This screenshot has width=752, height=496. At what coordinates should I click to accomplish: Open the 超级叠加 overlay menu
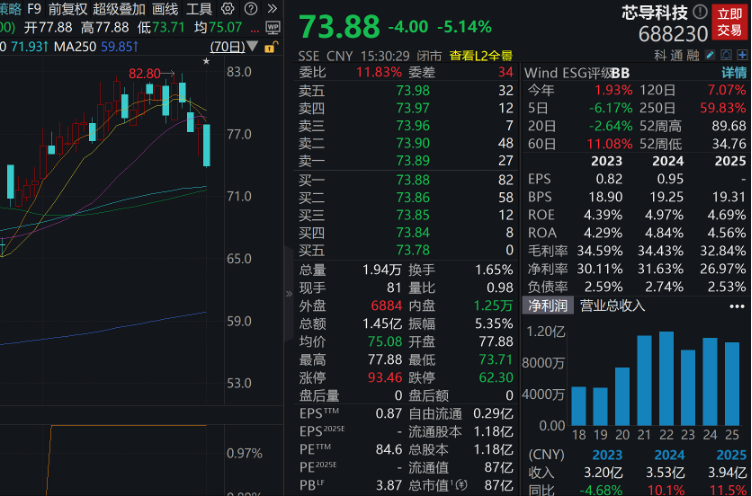(119, 9)
